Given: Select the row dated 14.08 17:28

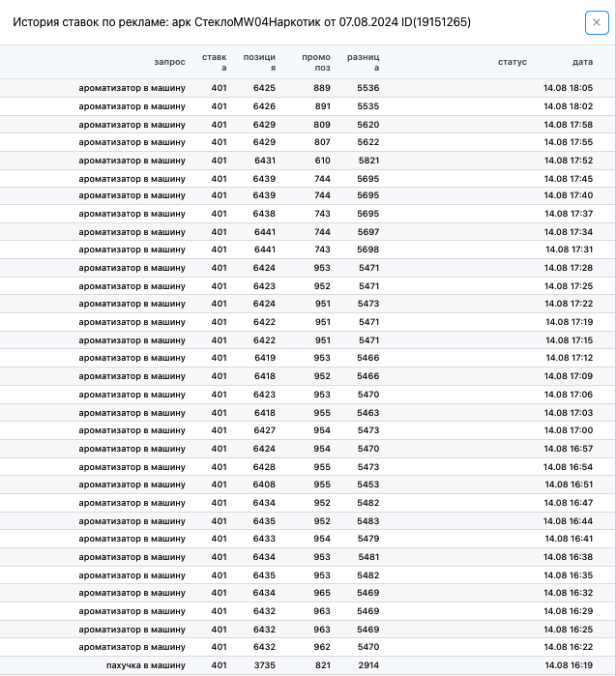Looking at the screenshot, I should (308, 268).
